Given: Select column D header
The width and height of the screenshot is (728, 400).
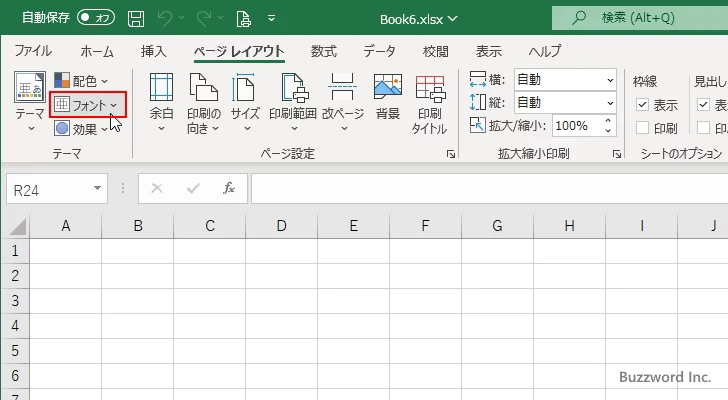Looking at the screenshot, I should tap(281, 226).
